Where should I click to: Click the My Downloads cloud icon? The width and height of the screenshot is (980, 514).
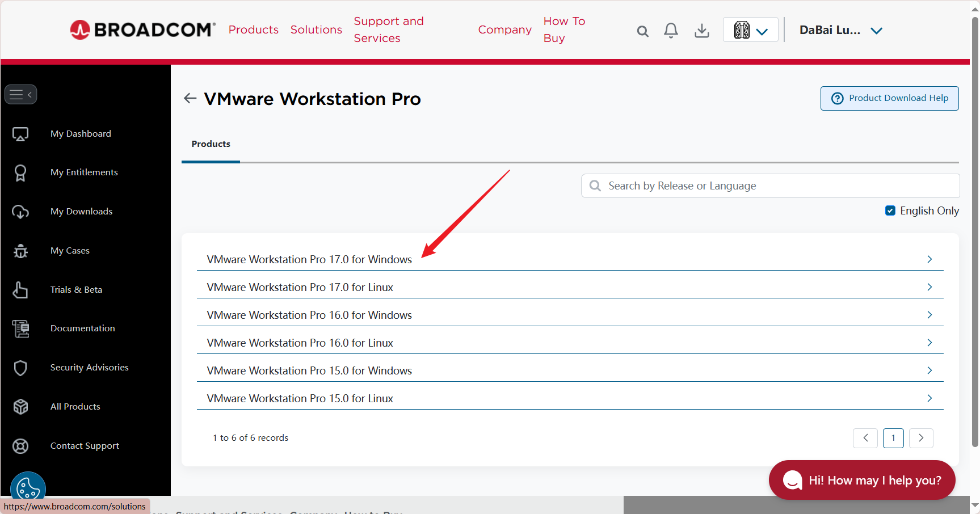pyautogui.click(x=20, y=212)
